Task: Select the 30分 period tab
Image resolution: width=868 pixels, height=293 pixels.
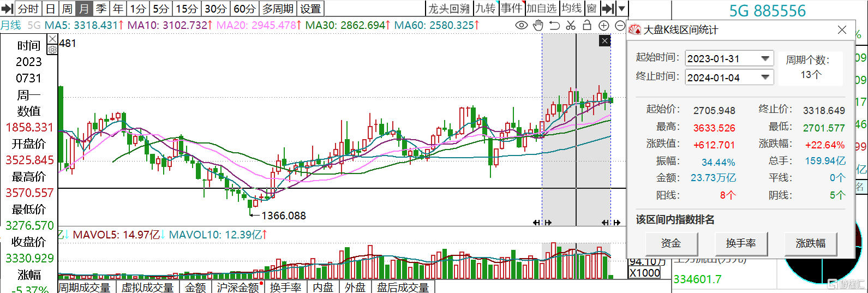Action: point(216,9)
